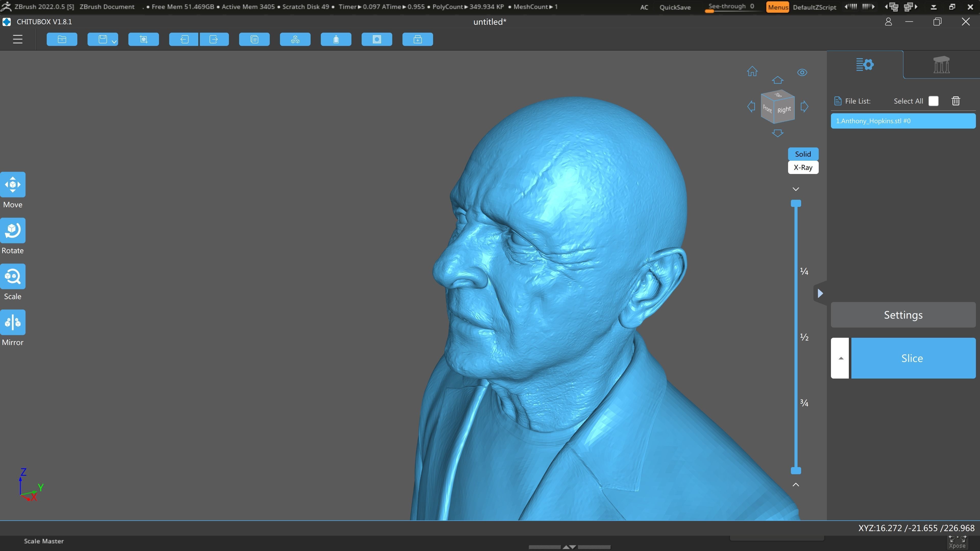Viewport: 980px width, 551px height.
Task: Open the Settings button
Action: [x=903, y=315]
